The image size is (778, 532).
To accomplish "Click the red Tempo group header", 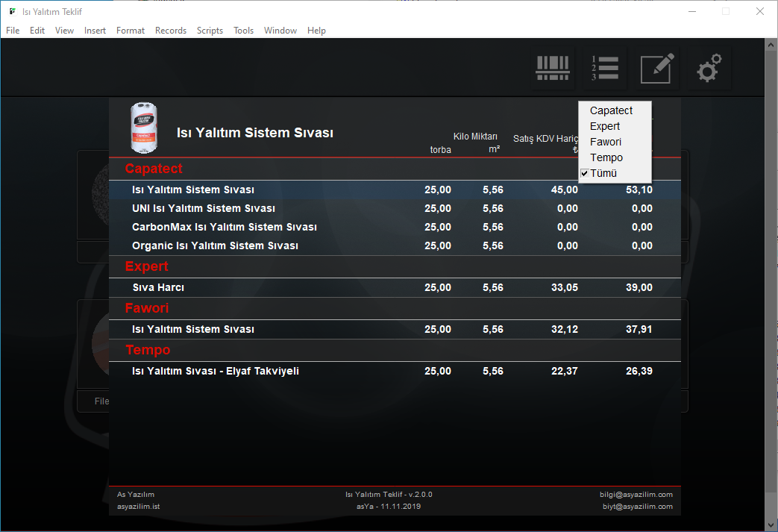I will coord(148,350).
